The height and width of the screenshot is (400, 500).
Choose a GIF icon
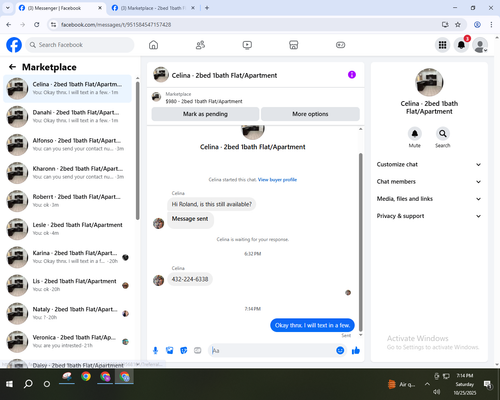pyautogui.click(x=198, y=350)
